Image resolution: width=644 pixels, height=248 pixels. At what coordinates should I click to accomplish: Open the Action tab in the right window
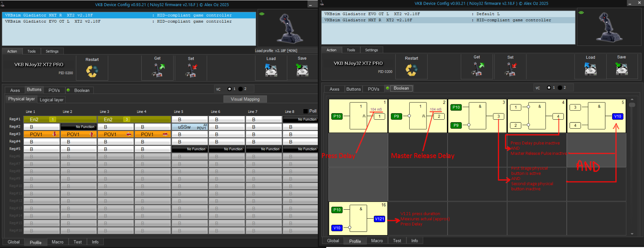click(331, 50)
